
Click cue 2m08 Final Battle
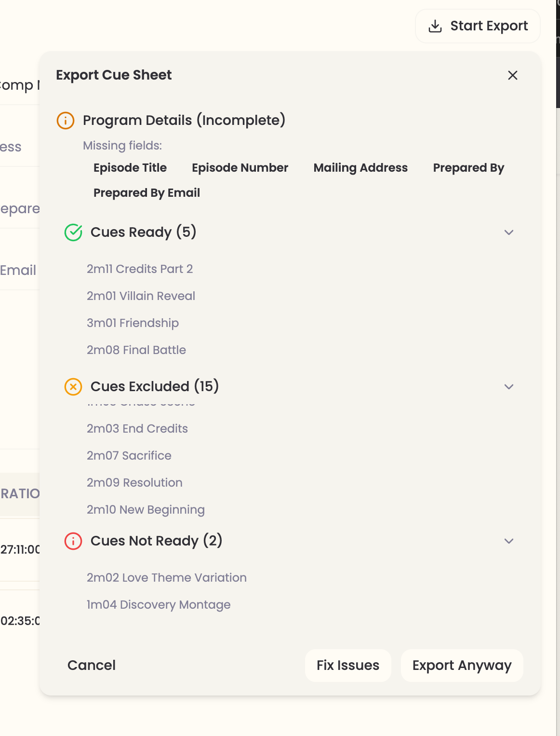(136, 350)
